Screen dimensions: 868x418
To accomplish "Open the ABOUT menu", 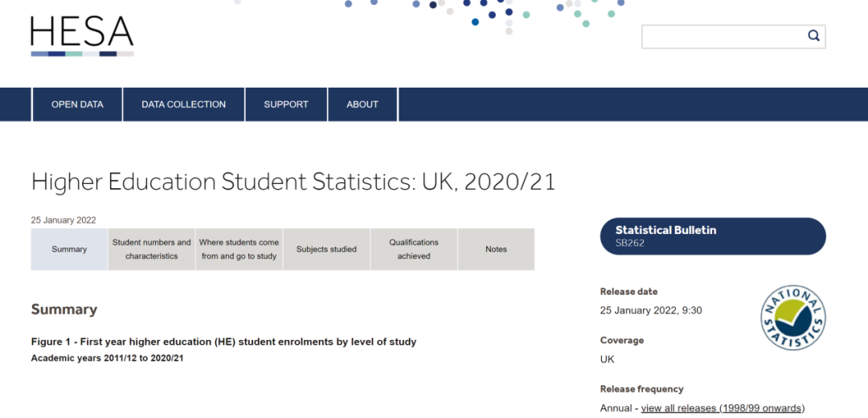I will 362,104.
